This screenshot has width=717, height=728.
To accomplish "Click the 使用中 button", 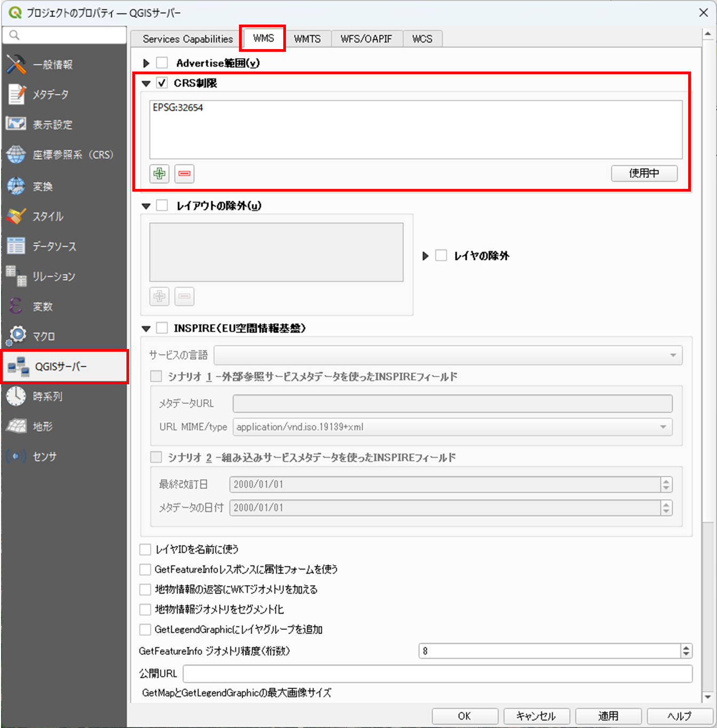I will click(644, 173).
